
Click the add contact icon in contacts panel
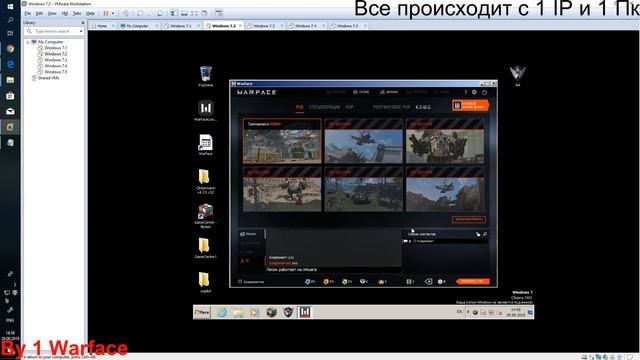pyautogui.click(x=478, y=234)
